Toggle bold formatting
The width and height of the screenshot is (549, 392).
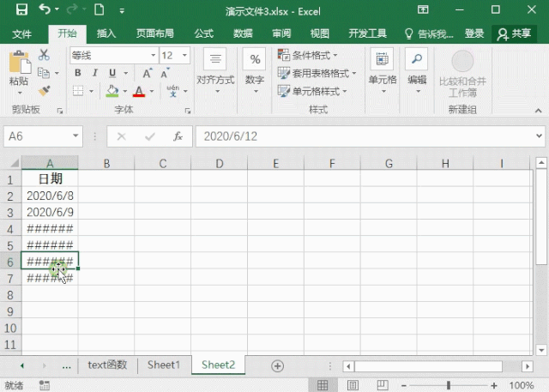[78, 73]
